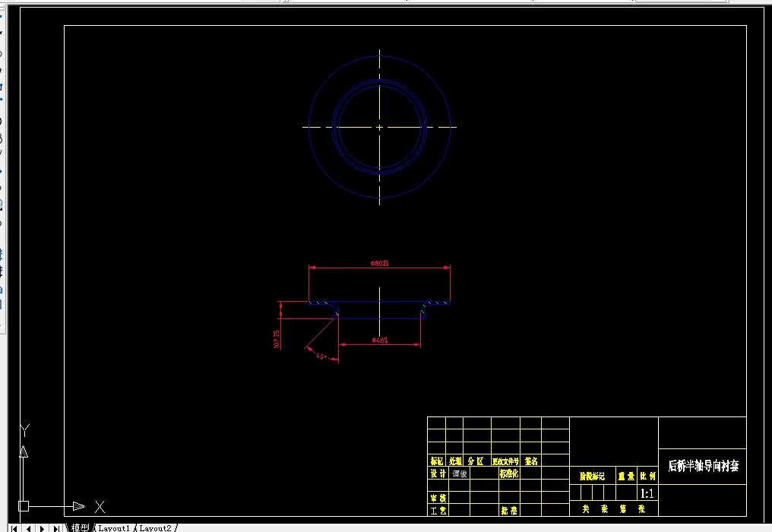This screenshot has height=532, width=772.
Task: Click the next layout tab arrow
Action: 43,528
